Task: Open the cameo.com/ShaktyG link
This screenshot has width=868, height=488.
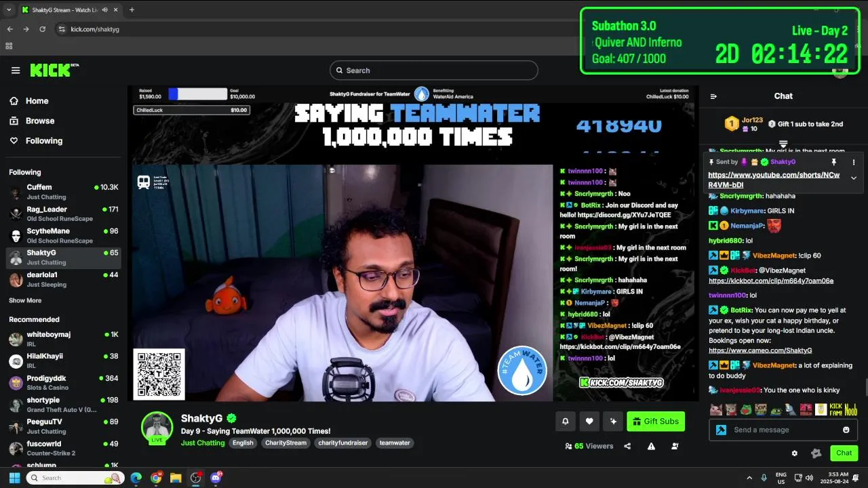Action: point(760,350)
